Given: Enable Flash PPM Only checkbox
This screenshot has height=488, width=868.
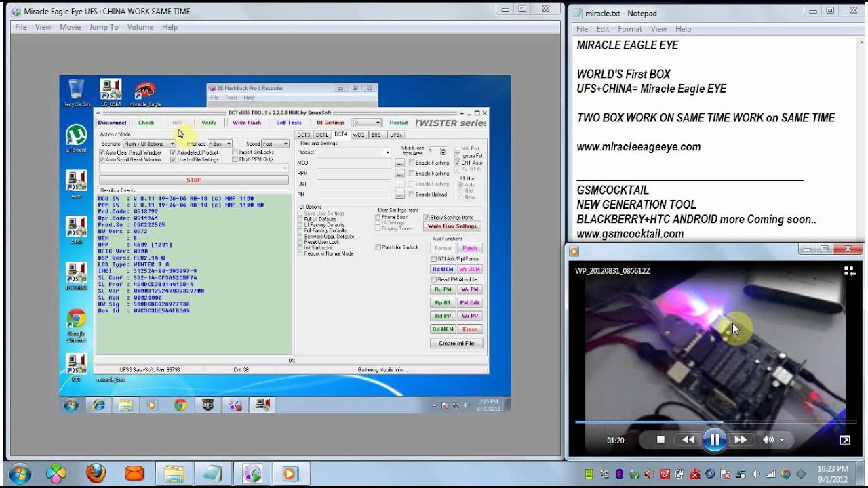Looking at the screenshot, I should pyautogui.click(x=235, y=159).
